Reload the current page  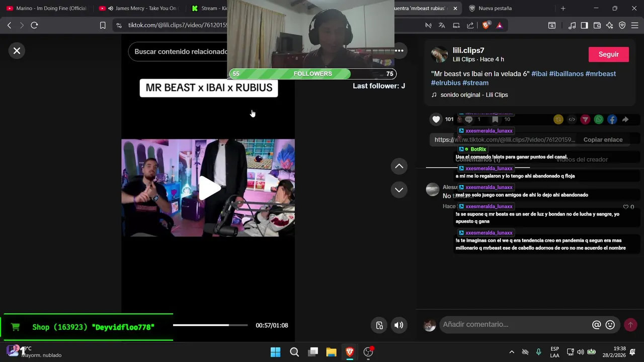pyautogui.click(x=34, y=25)
